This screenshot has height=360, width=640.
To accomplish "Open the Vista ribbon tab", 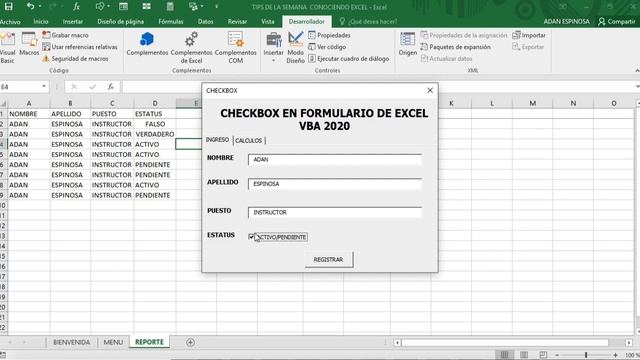I will tap(268, 22).
